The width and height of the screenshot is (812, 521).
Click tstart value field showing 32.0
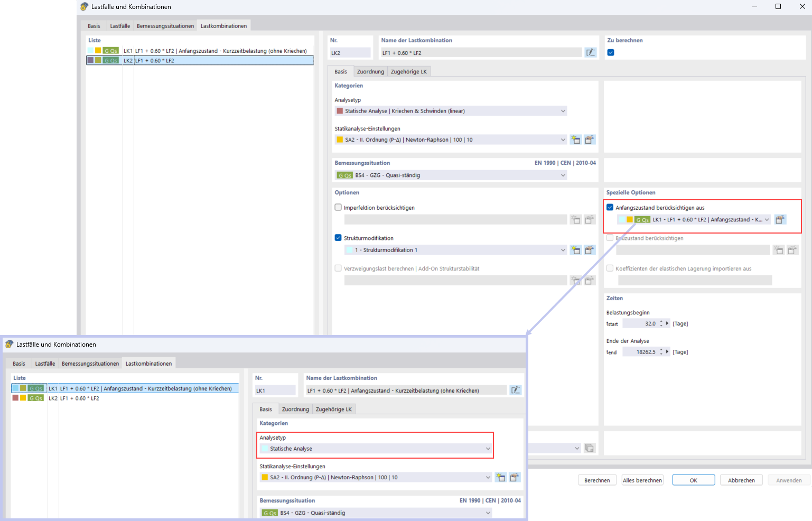(x=640, y=323)
